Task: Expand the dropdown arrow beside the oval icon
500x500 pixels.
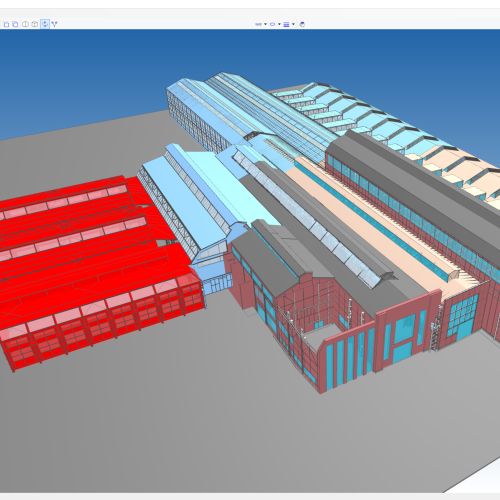Action: pyautogui.click(x=279, y=24)
